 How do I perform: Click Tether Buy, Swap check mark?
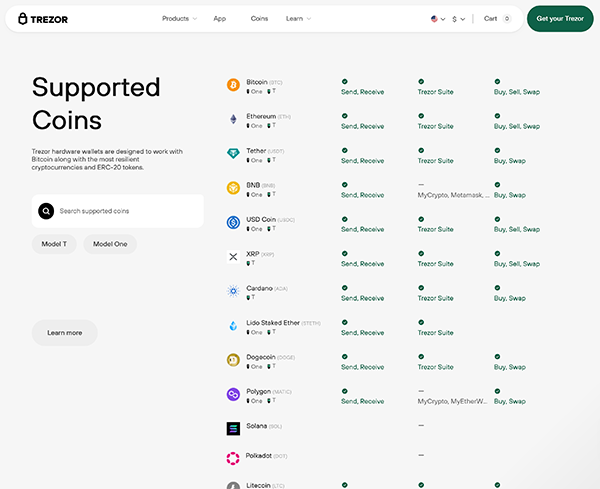(x=497, y=150)
